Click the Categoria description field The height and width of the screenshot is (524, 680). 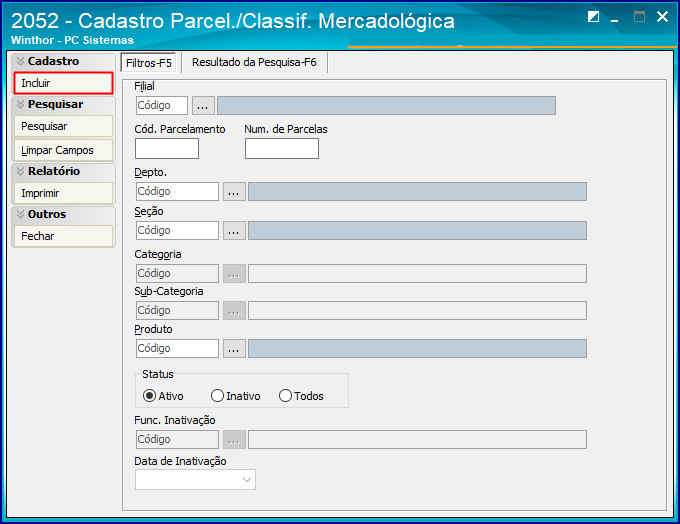point(418,274)
